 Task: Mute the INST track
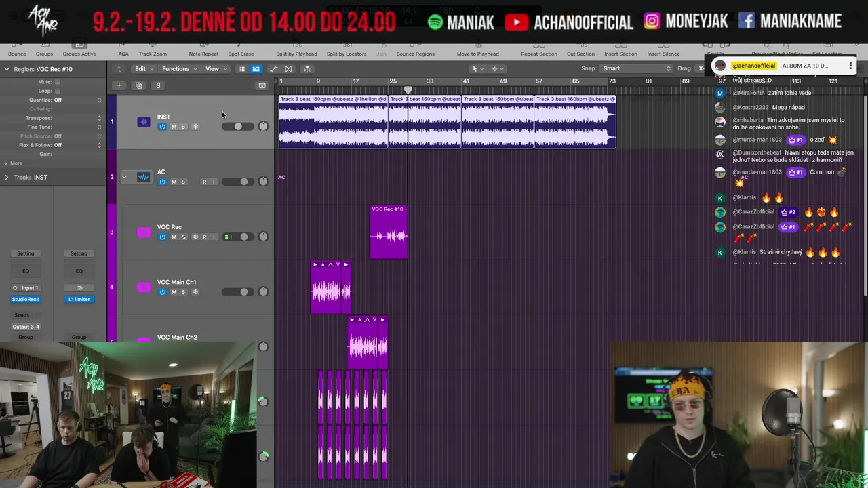pyautogui.click(x=174, y=127)
